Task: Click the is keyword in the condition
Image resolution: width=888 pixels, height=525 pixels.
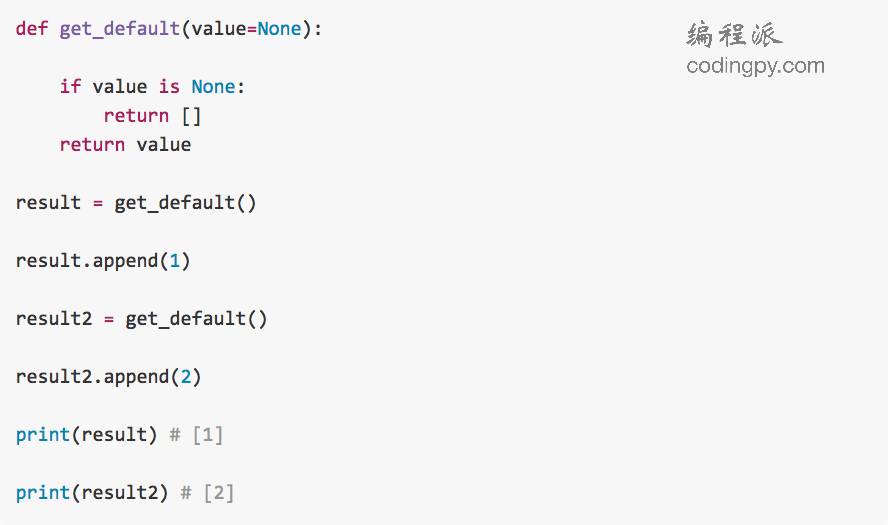Action: 169,87
